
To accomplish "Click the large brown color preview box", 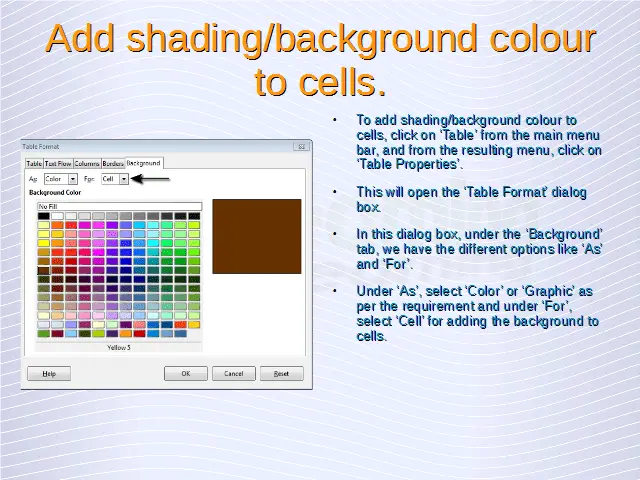I will point(256,236).
